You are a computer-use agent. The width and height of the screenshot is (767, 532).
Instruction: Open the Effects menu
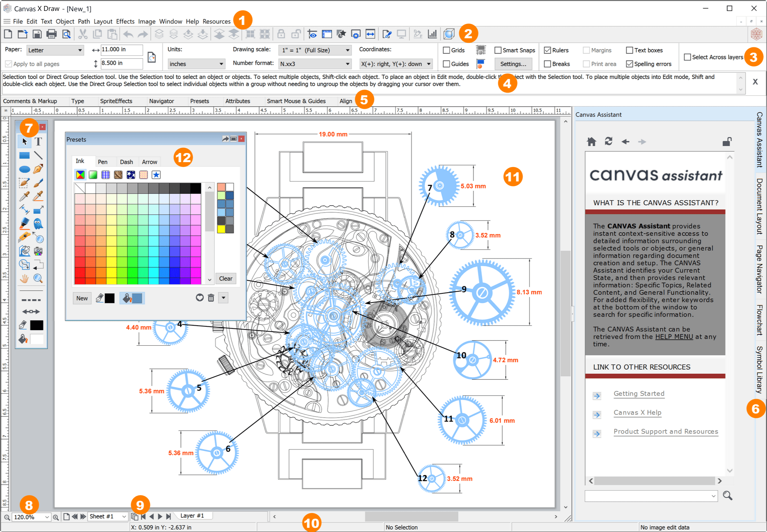[125, 21]
